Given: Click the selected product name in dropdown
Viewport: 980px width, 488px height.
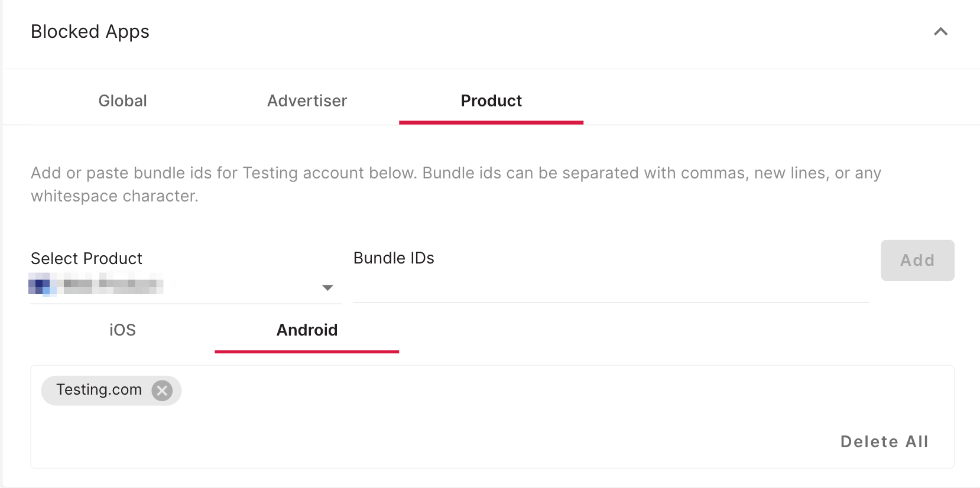Looking at the screenshot, I should [113, 284].
